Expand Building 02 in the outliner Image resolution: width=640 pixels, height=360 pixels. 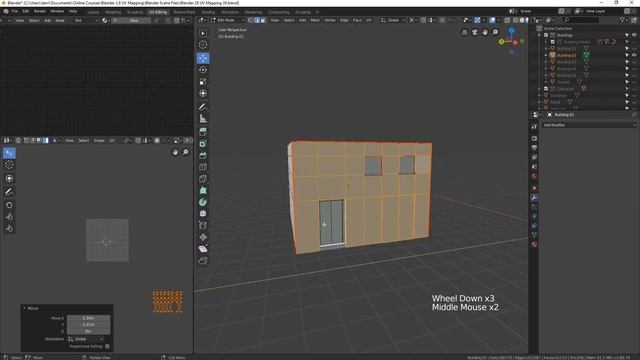coord(546,55)
